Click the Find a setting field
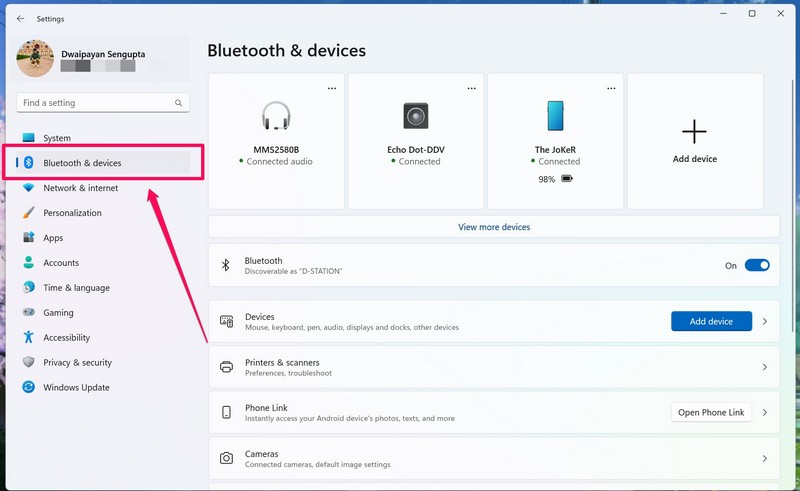Viewport: 800px width, 491px height. [x=95, y=103]
